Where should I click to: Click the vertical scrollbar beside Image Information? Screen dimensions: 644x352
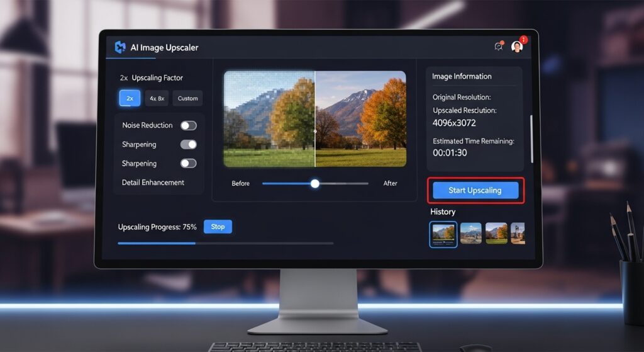[x=531, y=139]
